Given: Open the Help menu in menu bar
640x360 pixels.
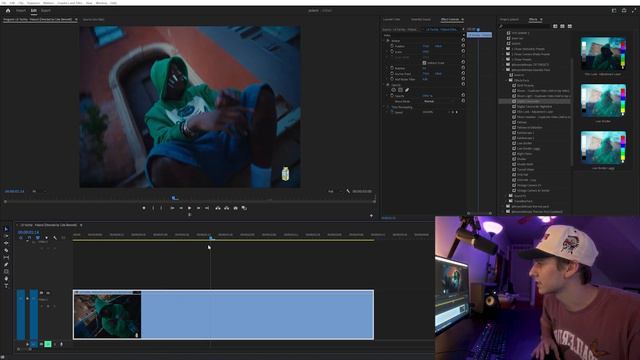Looking at the screenshot, I should [113, 2].
